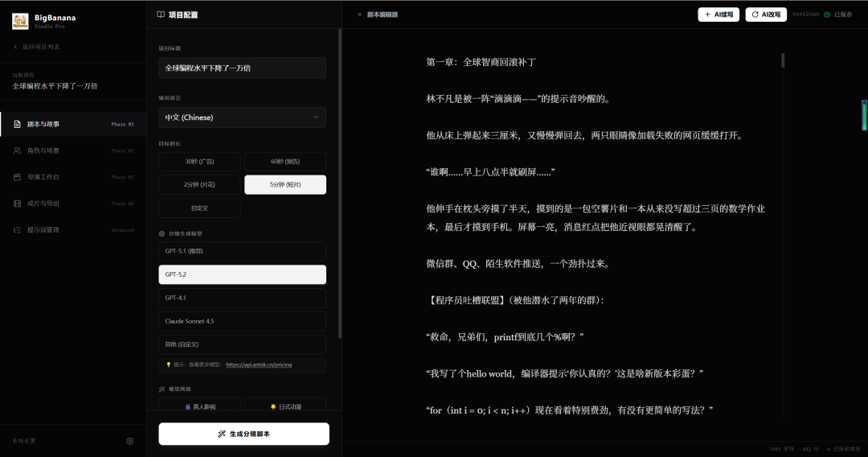The width and height of the screenshot is (868, 457).
Task: Click the settings gear icon in sidebar
Action: tap(130, 441)
